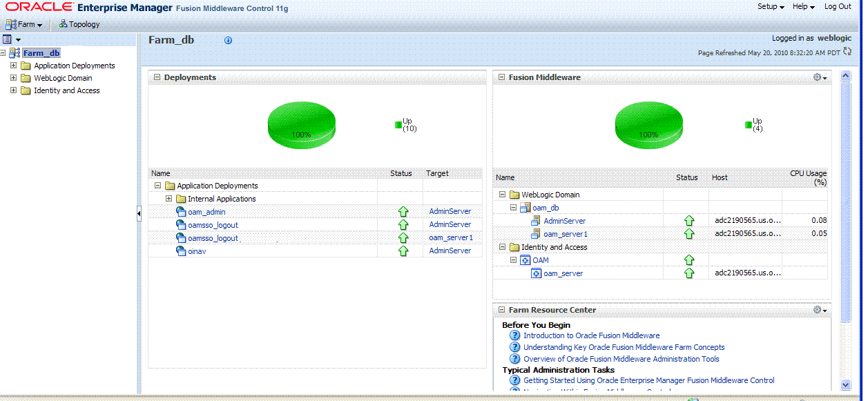This screenshot has width=868, height=401.
Task: Click the Name column header in Deployments
Action: (161, 173)
